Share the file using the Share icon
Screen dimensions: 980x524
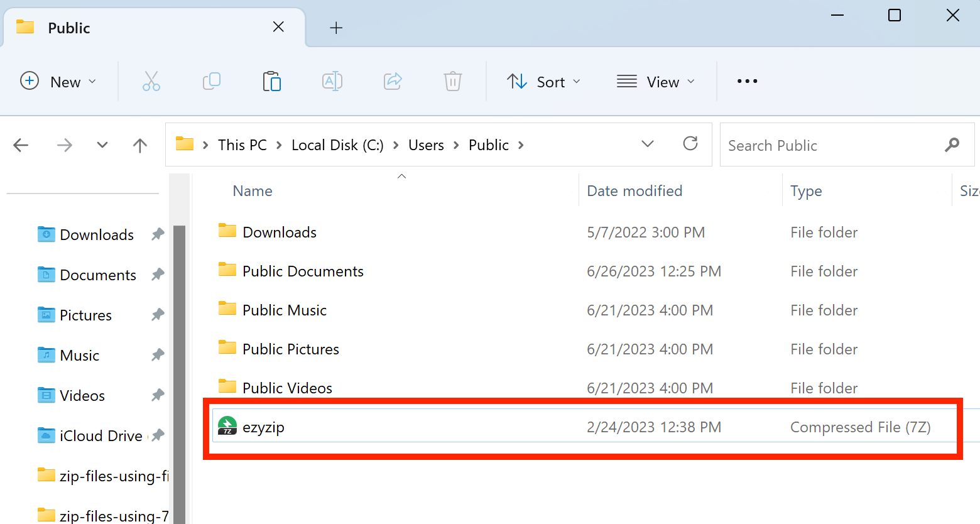pyautogui.click(x=392, y=81)
